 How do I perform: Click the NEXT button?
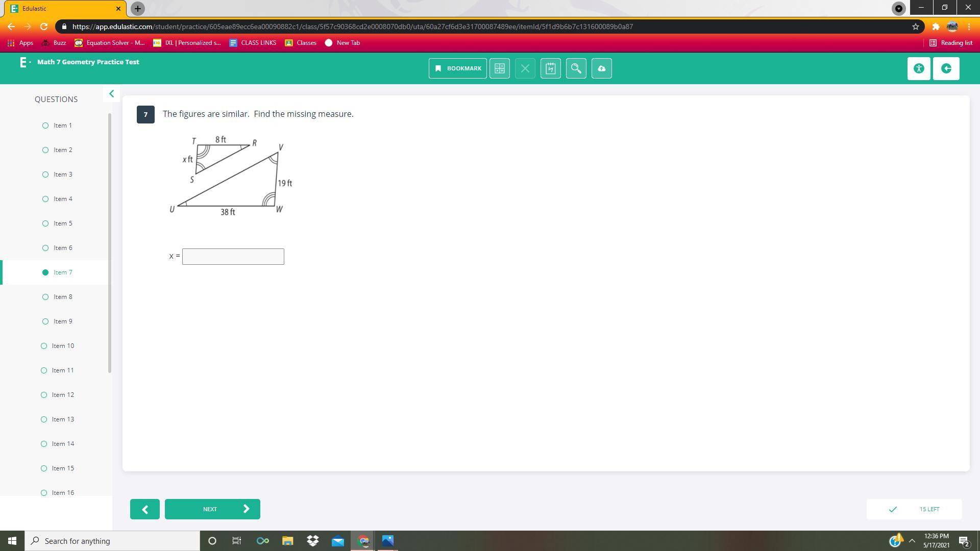tap(212, 509)
